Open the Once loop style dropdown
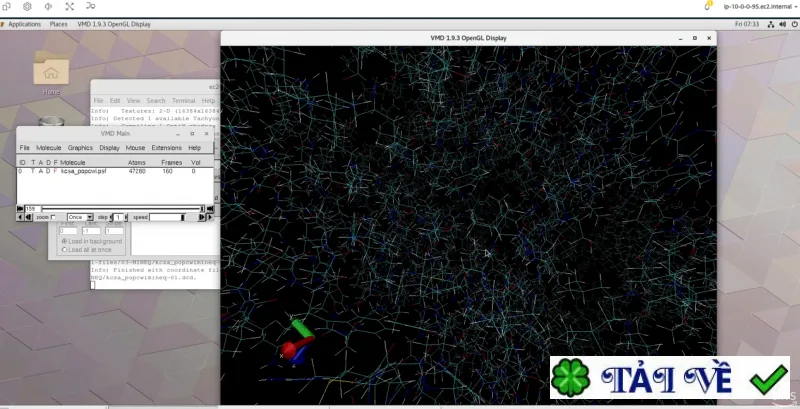 [80, 217]
